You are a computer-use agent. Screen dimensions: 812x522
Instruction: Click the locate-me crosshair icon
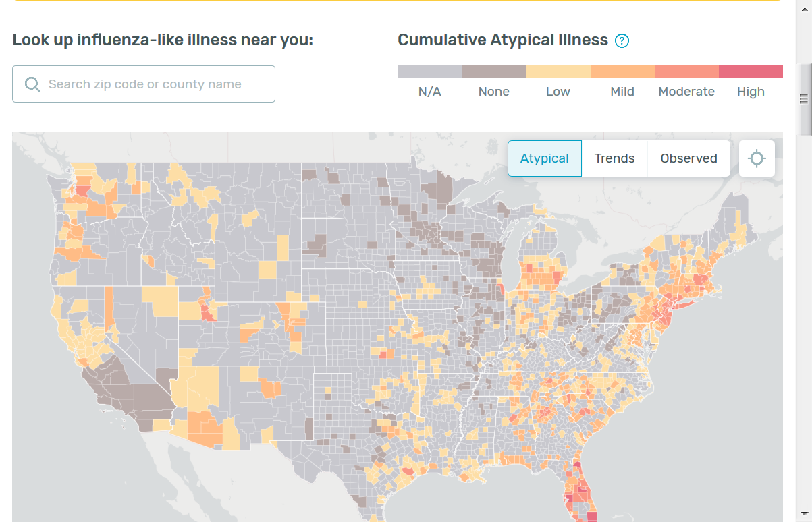pos(757,158)
